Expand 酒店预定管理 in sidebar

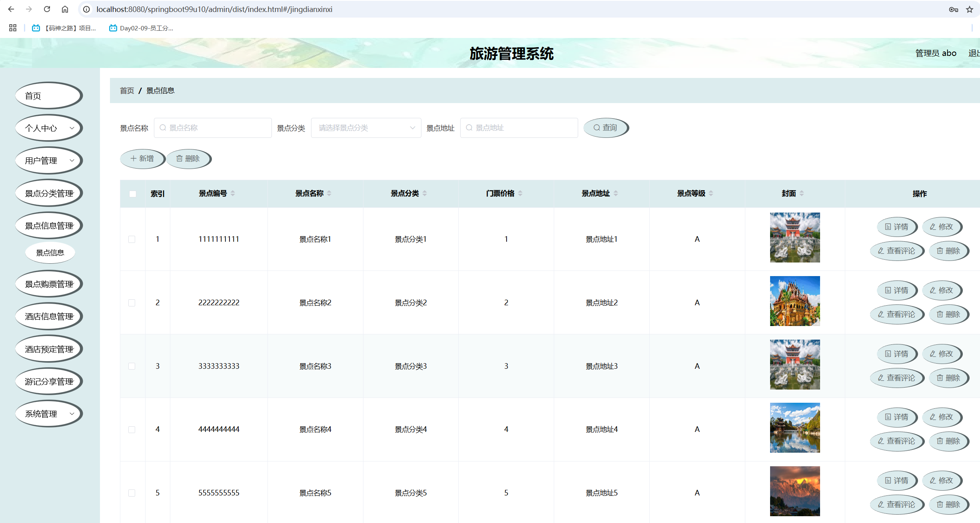point(49,349)
